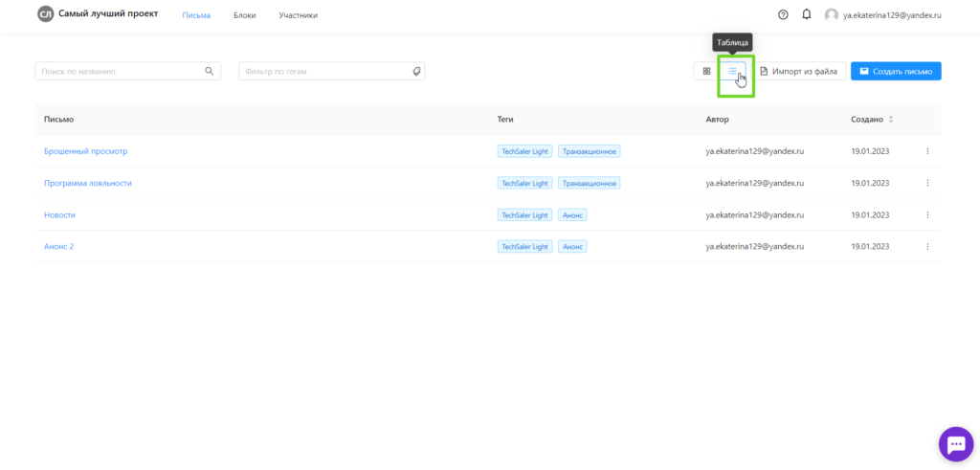Screen dimensions: 980x470
Task: Open actions menu for Брошенный просмотр
Action: [x=927, y=151]
